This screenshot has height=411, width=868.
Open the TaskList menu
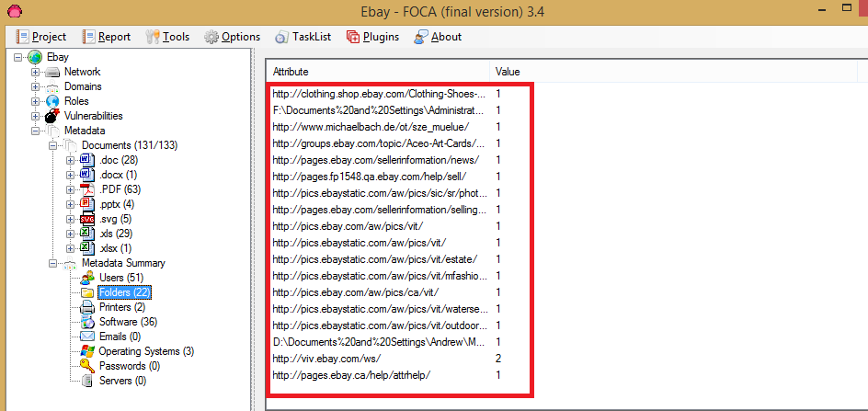click(303, 37)
